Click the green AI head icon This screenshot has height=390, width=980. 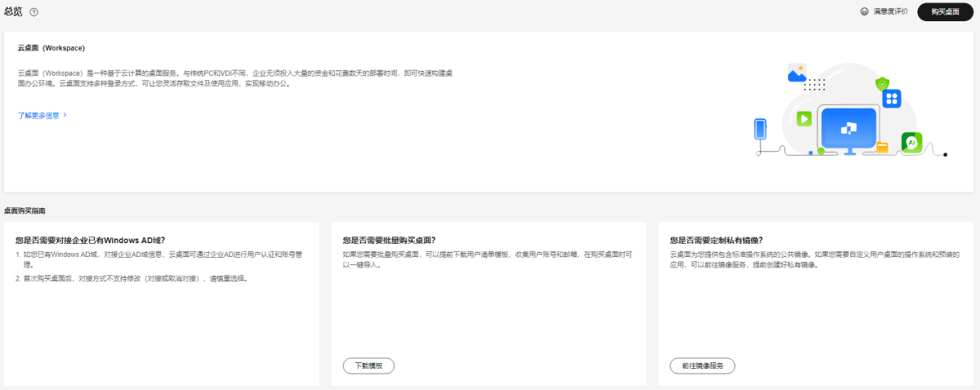[911, 142]
